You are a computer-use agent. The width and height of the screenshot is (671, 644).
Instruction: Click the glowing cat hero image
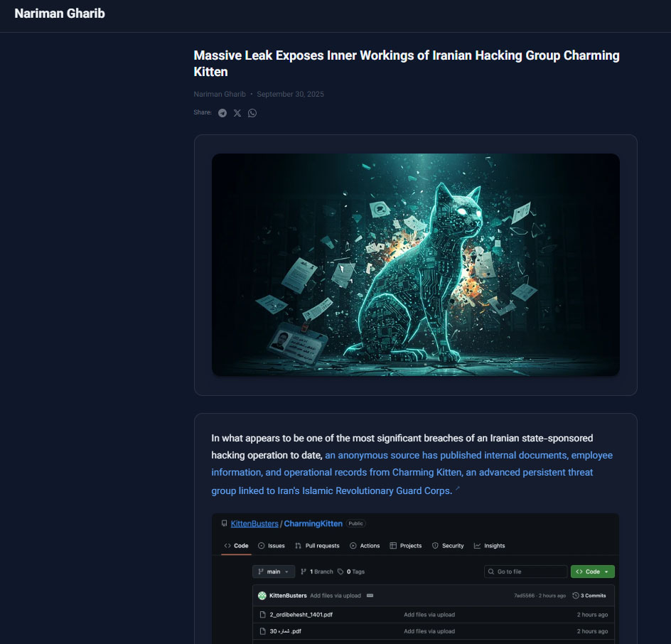click(415, 264)
